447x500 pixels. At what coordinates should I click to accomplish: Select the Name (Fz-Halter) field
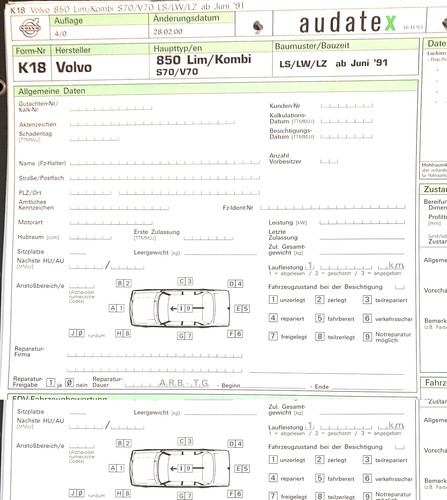pos(165,163)
